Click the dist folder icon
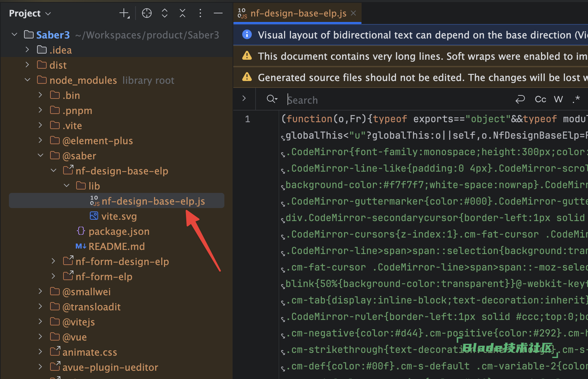588x379 pixels. coord(42,65)
